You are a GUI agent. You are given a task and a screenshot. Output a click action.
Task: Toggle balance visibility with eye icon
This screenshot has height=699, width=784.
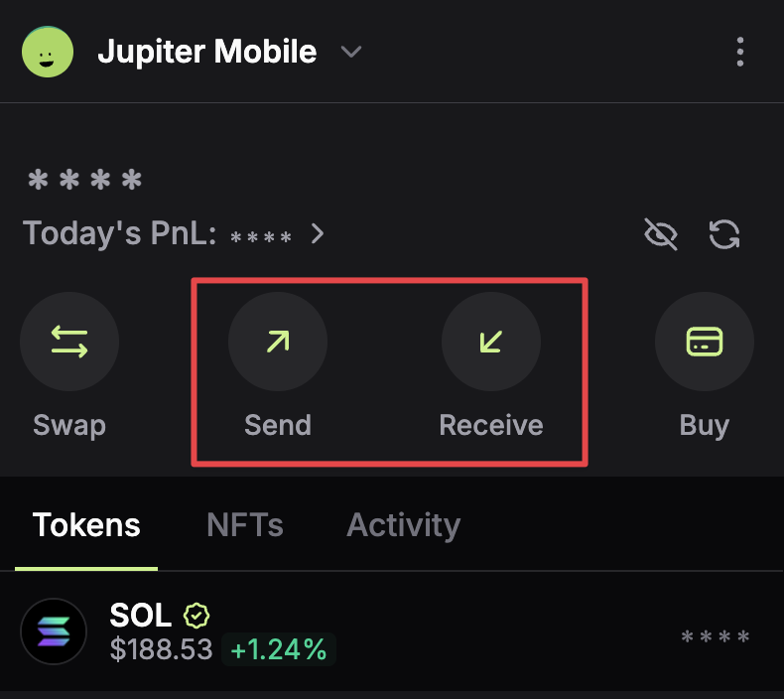[661, 234]
